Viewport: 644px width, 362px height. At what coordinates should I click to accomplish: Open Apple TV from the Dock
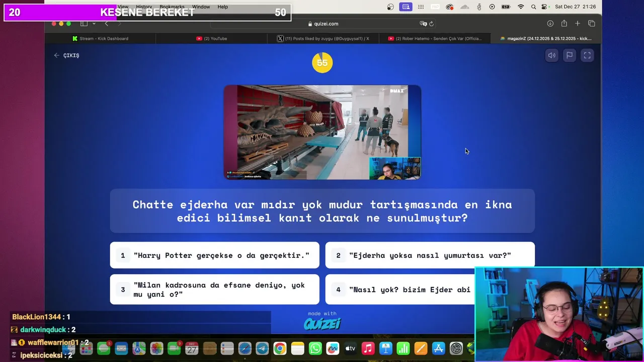350,348
